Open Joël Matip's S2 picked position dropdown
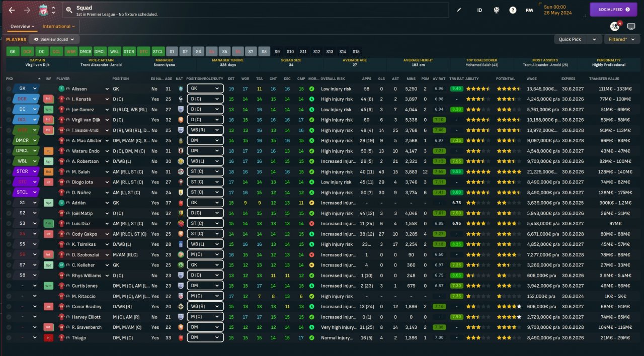Viewport: 644px width, 356px height. coord(26,213)
